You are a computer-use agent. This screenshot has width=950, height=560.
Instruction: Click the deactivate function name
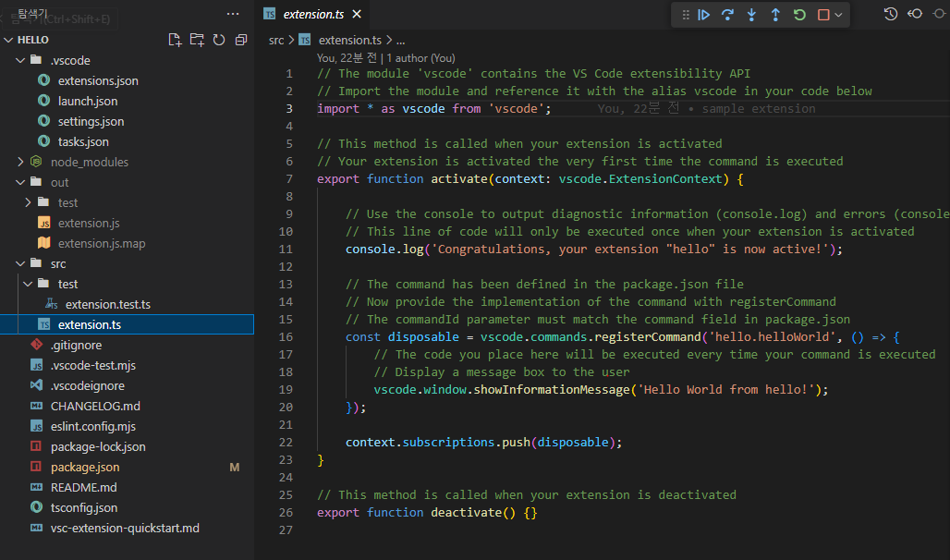(466, 512)
